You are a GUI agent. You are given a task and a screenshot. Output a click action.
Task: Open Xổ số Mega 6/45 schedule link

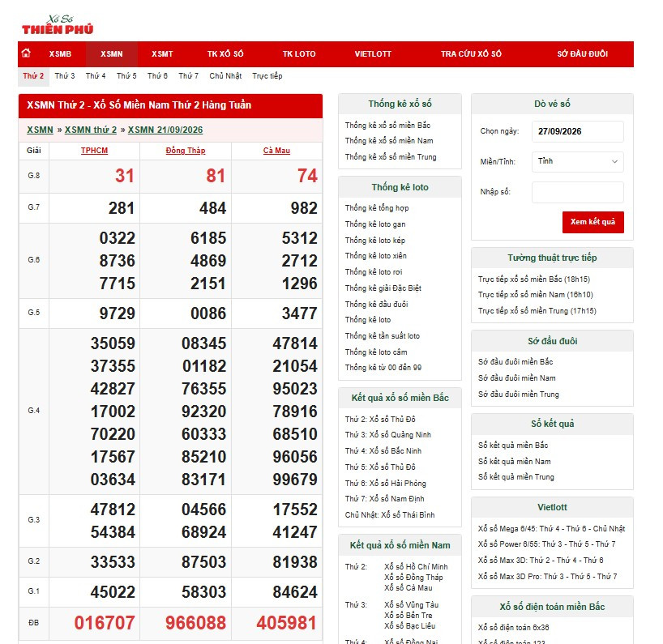(x=551, y=529)
